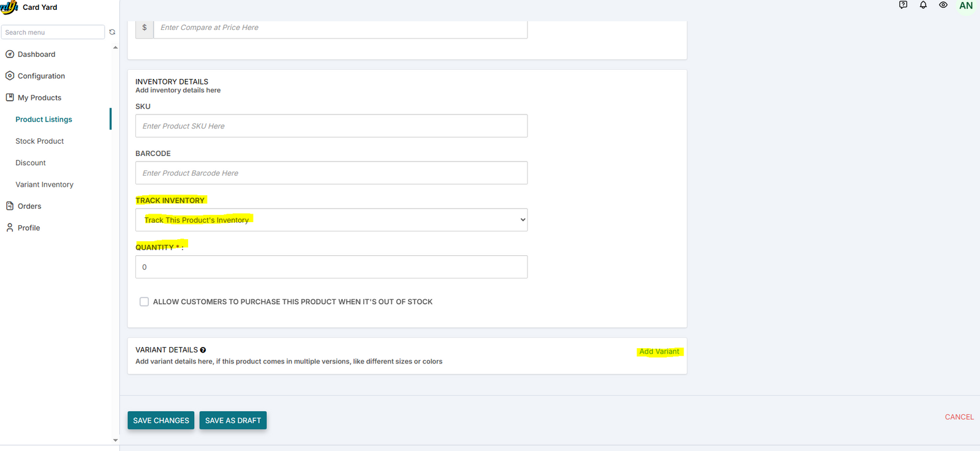980x451 pixels.
Task: Click the Cancel link
Action: pyautogui.click(x=959, y=417)
